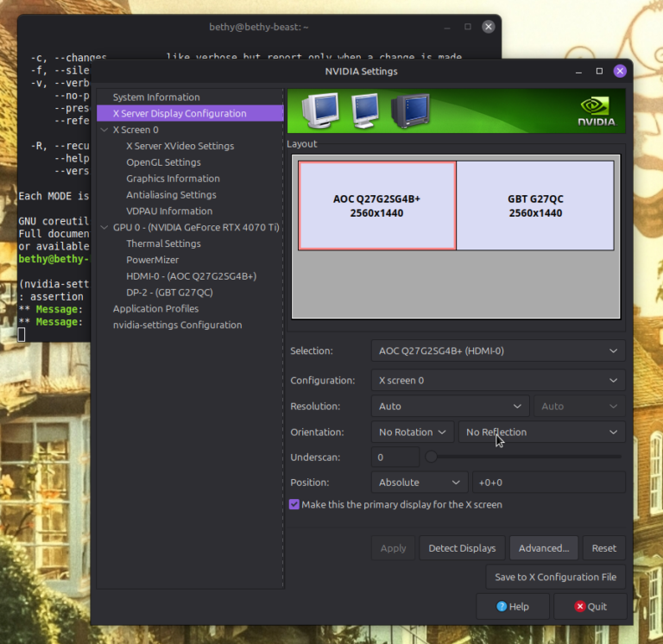Select X Server Display Configuration entry
The image size is (663, 644).
[x=190, y=113]
